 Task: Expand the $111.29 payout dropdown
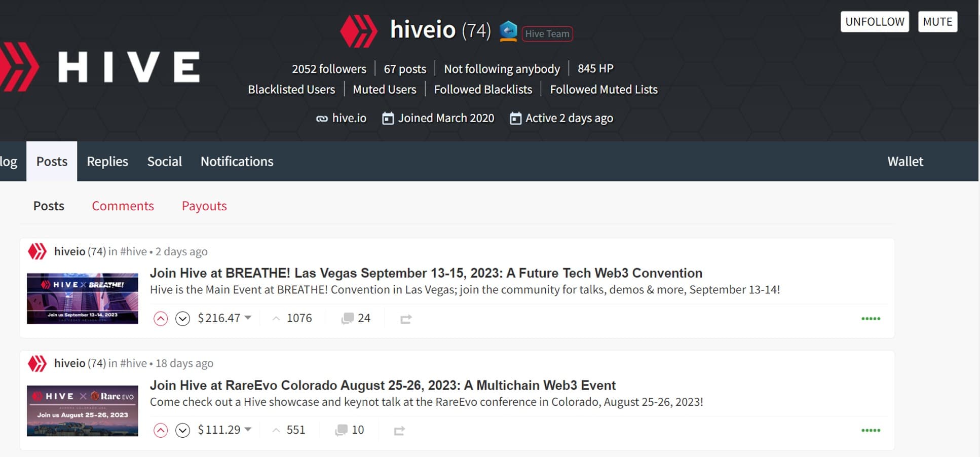coord(248,430)
